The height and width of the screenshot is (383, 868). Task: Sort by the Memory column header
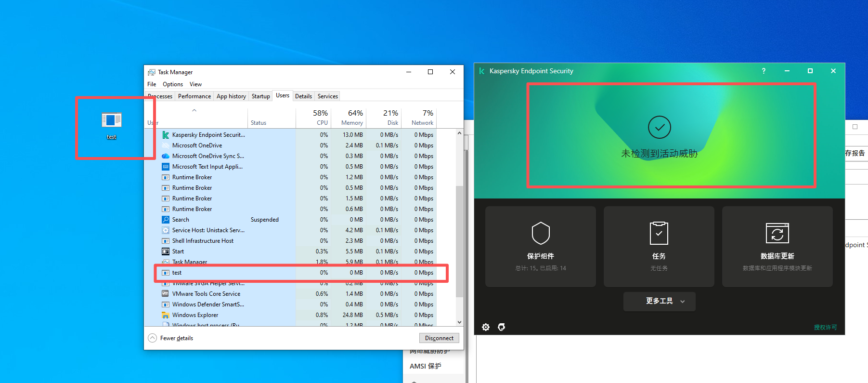point(349,117)
